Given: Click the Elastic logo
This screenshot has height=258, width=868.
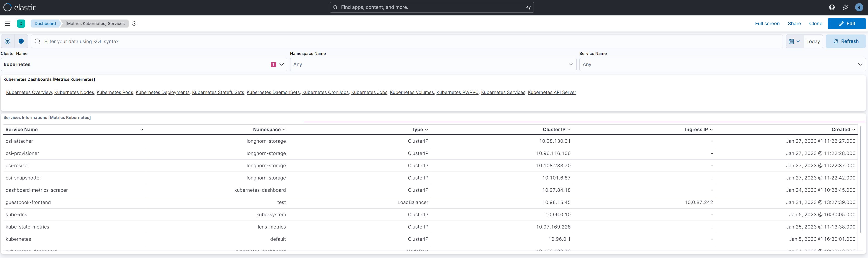Looking at the screenshot, I should pos(20,7).
